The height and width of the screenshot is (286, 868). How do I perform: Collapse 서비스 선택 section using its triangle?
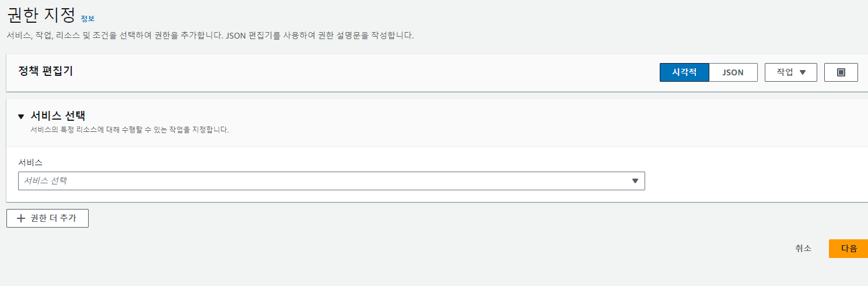tap(21, 116)
